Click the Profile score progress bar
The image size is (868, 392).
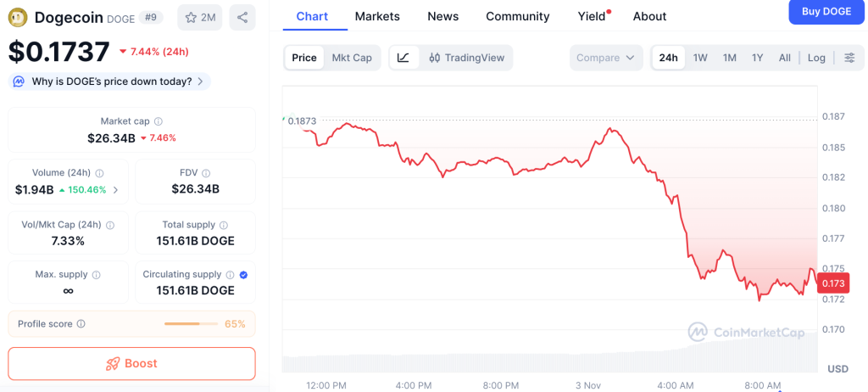pos(192,323)
